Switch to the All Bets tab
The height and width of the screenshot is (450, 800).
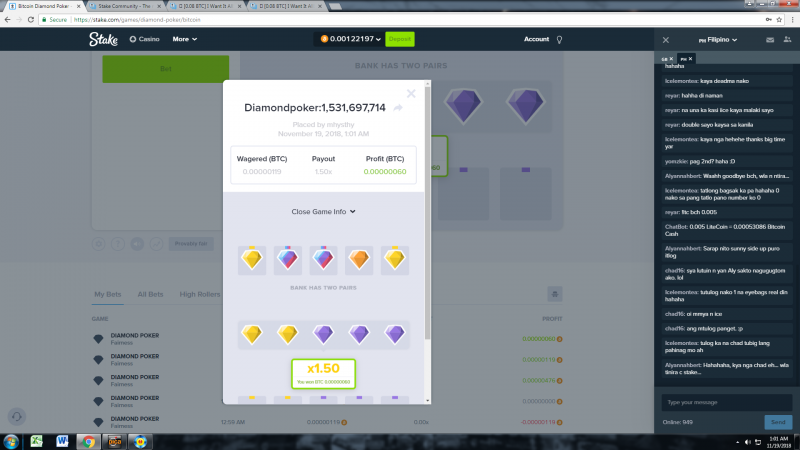point(150,294)
